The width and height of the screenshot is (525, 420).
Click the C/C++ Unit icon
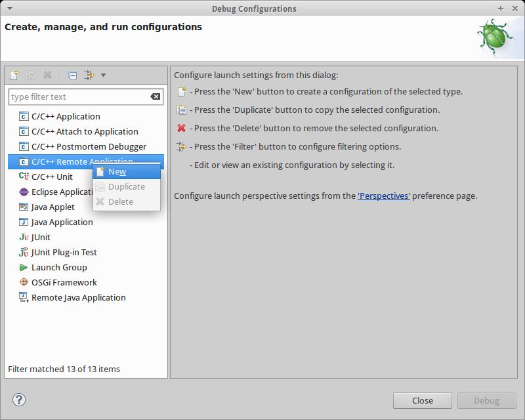24,176
